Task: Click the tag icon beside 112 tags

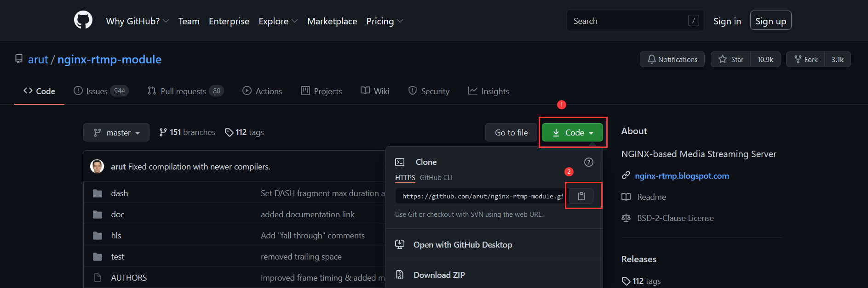Action: click(229, 132)
